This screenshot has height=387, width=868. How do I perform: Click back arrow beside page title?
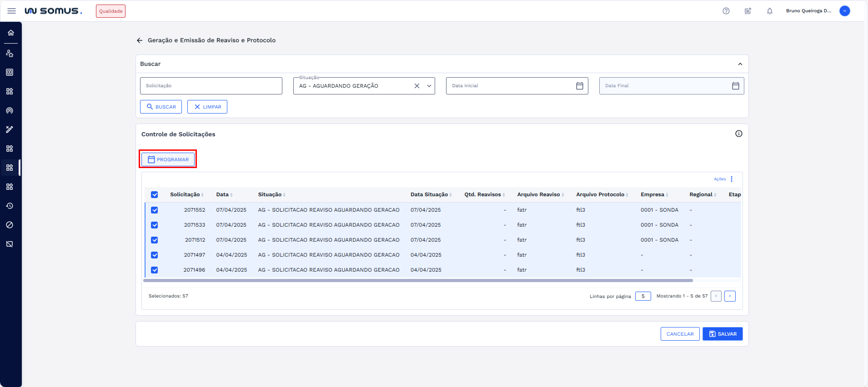pos(140,40)
